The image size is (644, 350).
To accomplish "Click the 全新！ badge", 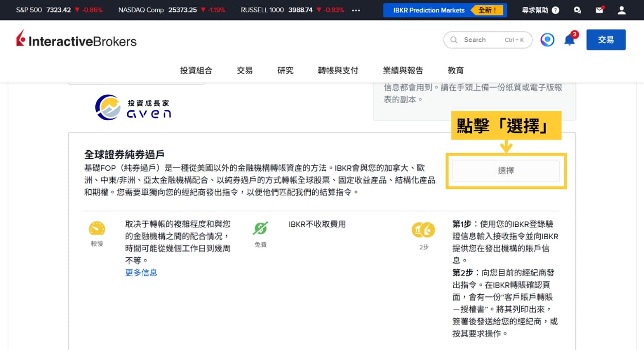I will click(487, 10).
